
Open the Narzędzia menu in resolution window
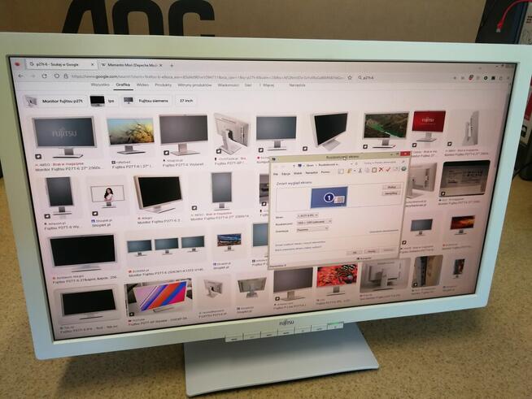pyautogui.click(x=312, y=172)
